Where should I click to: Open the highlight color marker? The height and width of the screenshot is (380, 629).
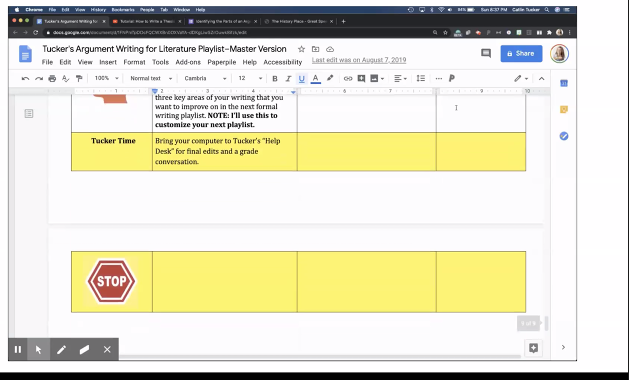(x=330, y=78)
